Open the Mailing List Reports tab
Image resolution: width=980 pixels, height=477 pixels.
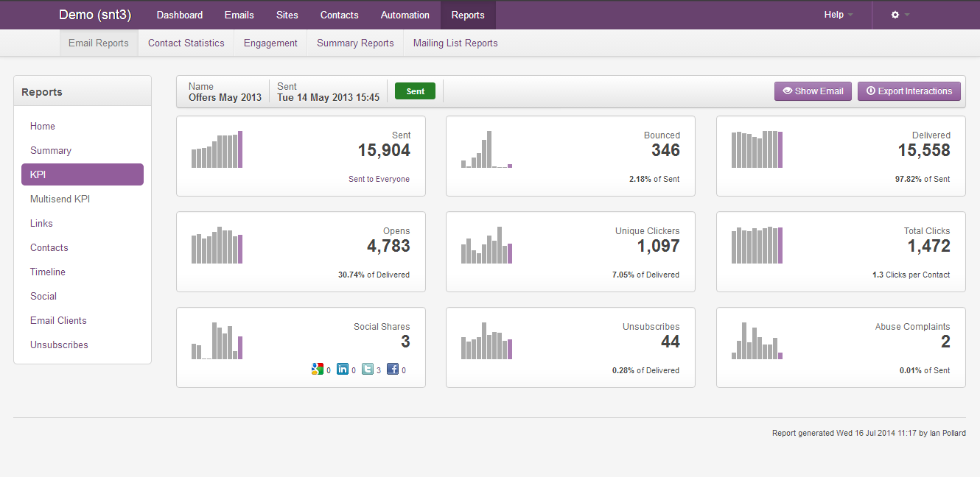click(455, 43)
